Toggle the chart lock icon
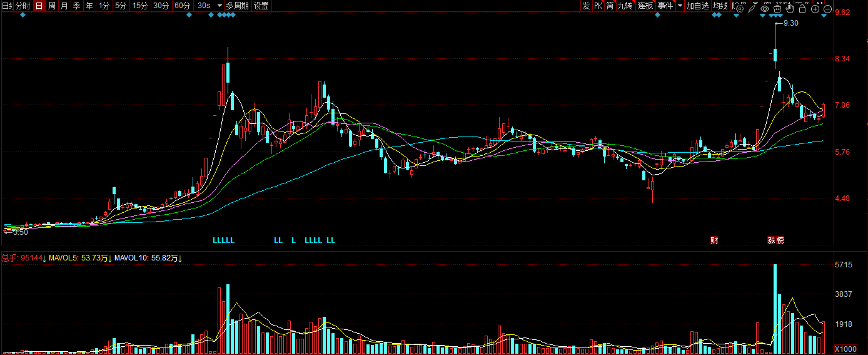This screenshot has width=868, height=355. pyautogui.click(x=802, y=9)
